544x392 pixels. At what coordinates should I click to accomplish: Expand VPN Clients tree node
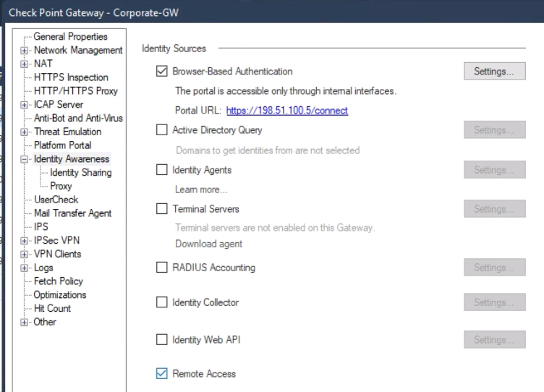[x=24, y=255]
